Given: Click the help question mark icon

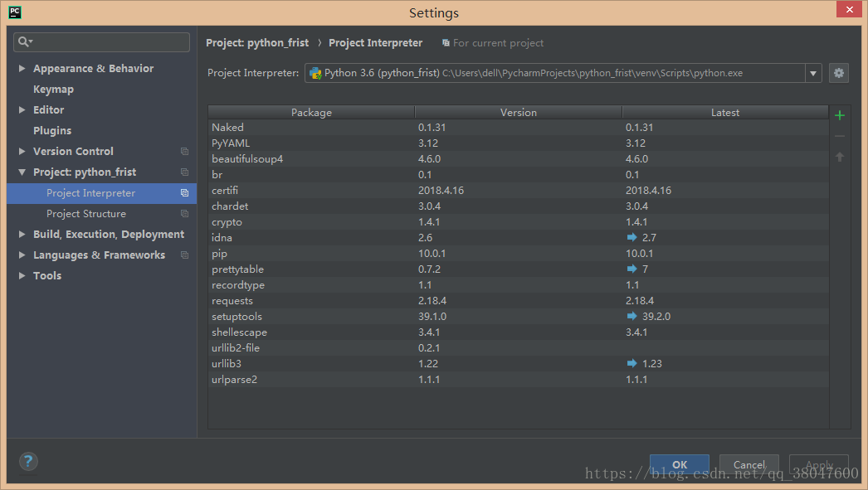Looking at the screenshot, I should [28, 461].
